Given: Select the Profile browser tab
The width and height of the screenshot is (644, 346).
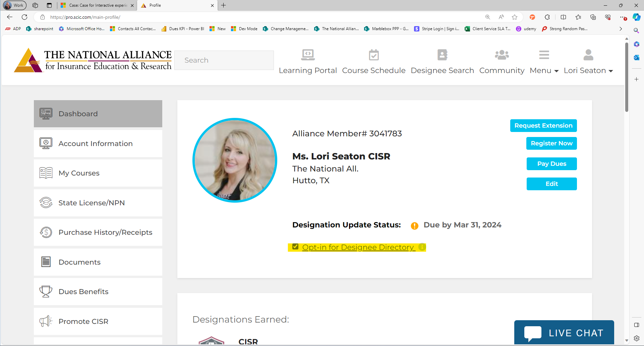Looking at the screenshot, I should [178, 5].
